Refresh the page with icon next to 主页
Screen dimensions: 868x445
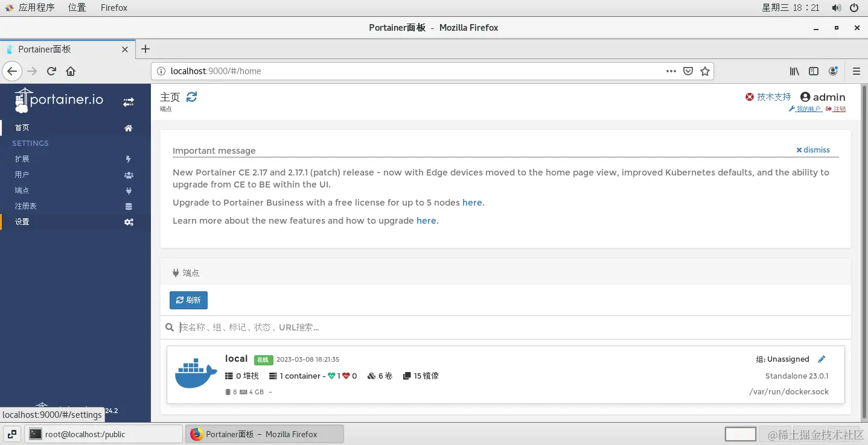191,96
